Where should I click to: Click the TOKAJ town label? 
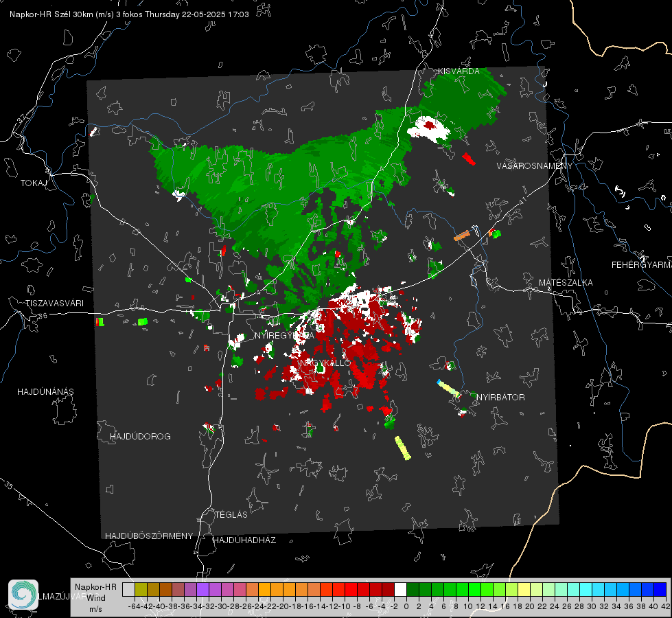coord(34,183)
